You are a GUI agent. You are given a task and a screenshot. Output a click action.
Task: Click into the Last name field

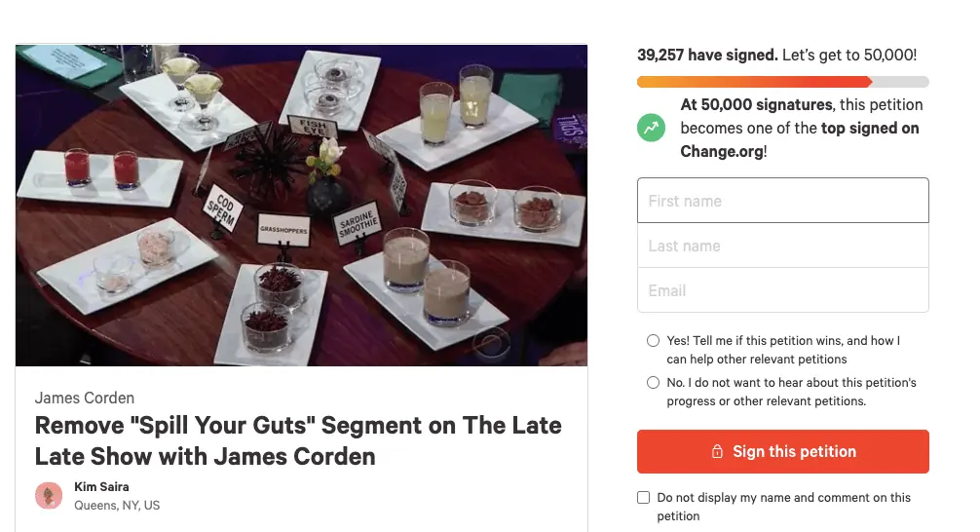782,246
